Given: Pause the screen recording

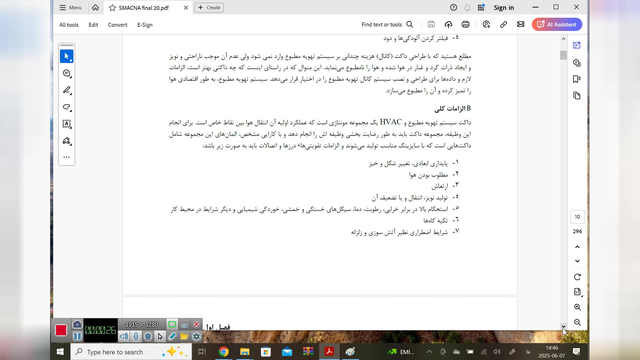Looking at the screenshot, I should click(x=77, y=336).
